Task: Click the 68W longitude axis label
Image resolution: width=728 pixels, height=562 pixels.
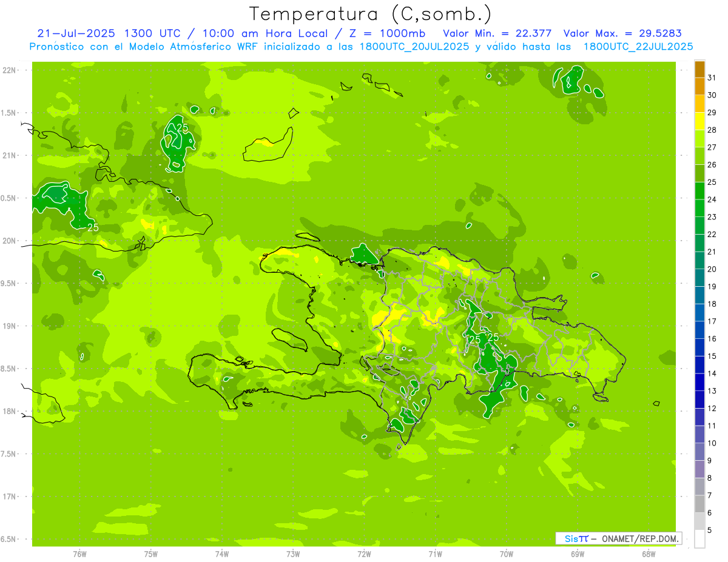Action: (x=649, y=554)
